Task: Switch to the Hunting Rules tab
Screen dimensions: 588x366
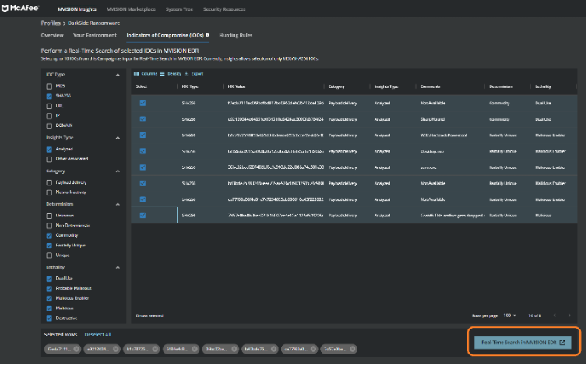Action: [236, 35]
